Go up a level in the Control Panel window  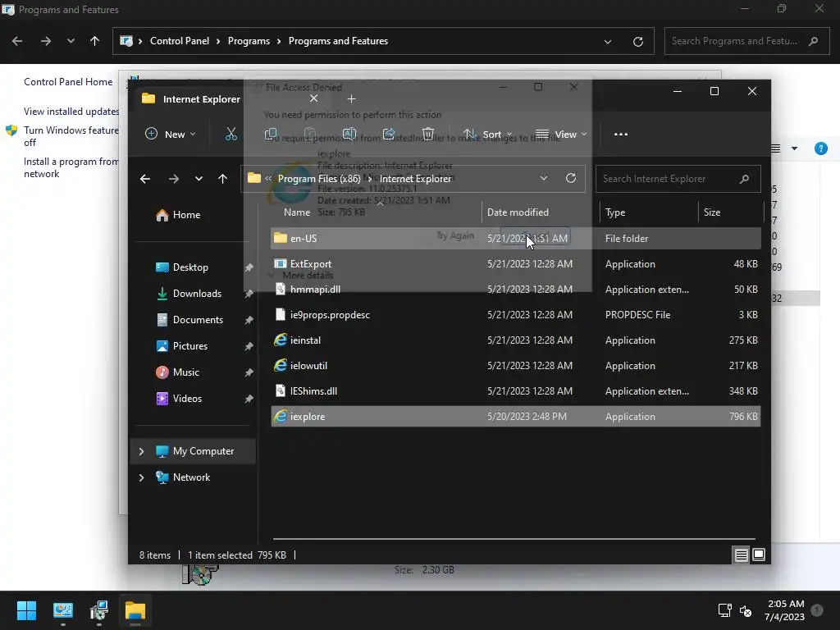coord(95,41)
